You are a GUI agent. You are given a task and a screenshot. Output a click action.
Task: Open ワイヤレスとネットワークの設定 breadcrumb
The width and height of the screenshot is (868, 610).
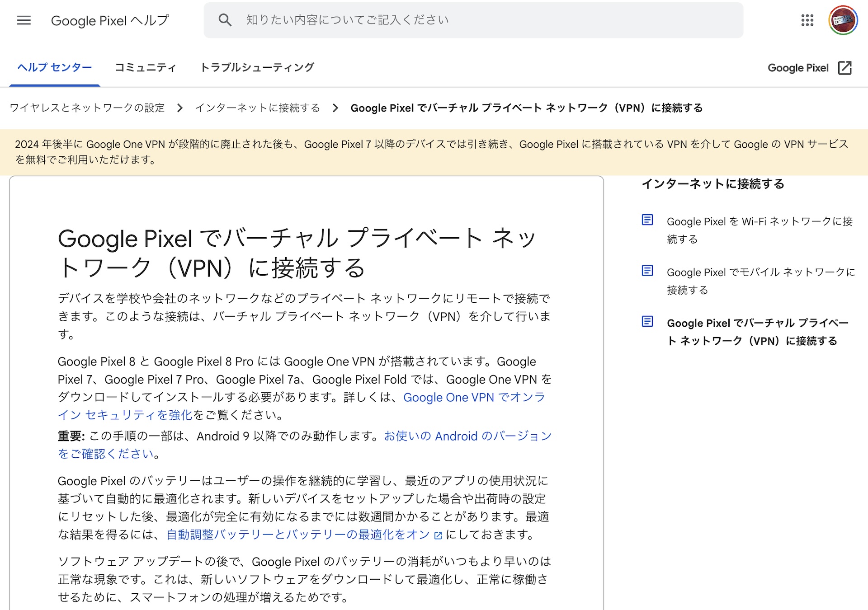click(x=87, y=108)
